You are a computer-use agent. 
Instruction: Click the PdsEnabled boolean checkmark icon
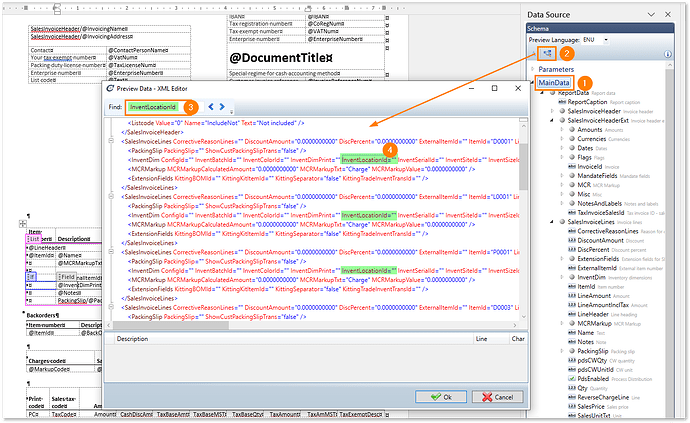click(572, 379)
